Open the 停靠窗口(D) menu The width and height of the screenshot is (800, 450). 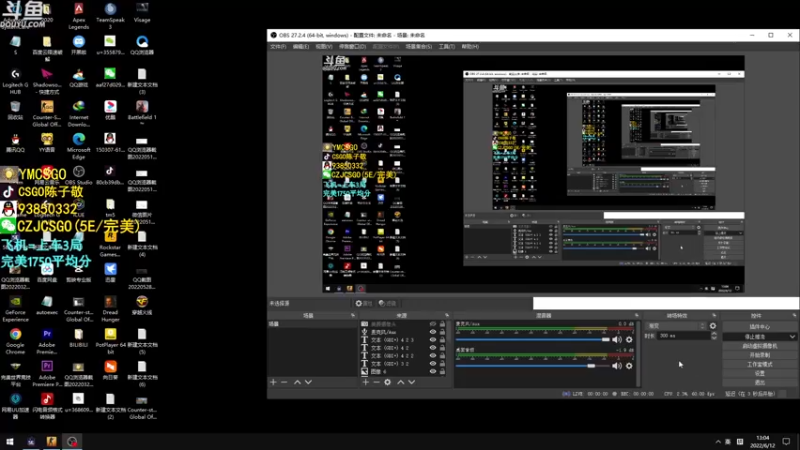point(352,46)
